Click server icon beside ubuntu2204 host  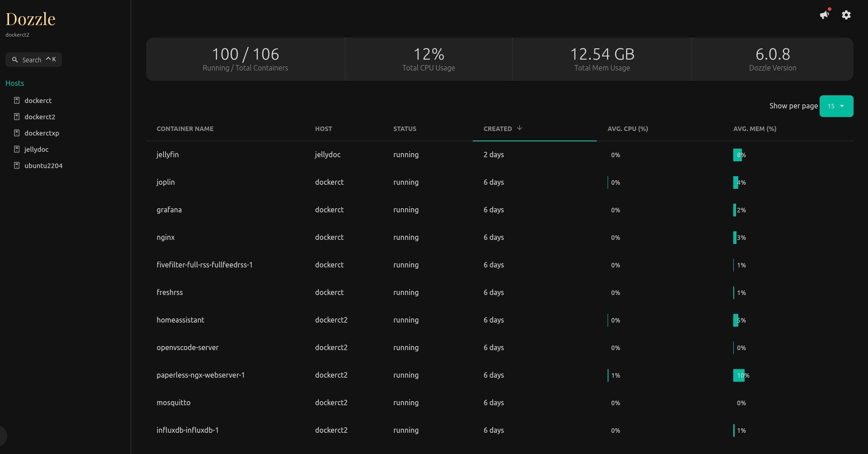click(x=17, y=165)
